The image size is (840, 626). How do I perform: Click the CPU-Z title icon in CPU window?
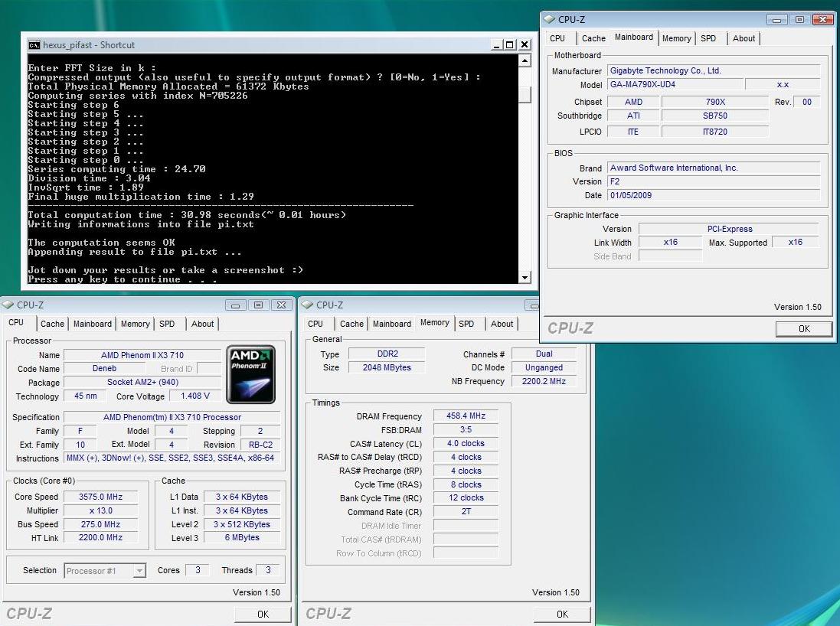click(8, 305)
